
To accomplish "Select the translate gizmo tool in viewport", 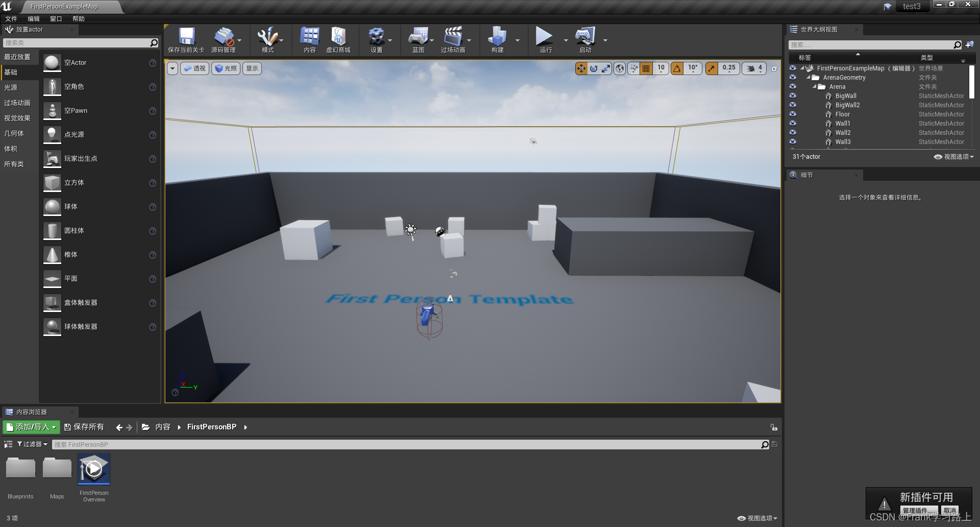I will click(581, 68).
